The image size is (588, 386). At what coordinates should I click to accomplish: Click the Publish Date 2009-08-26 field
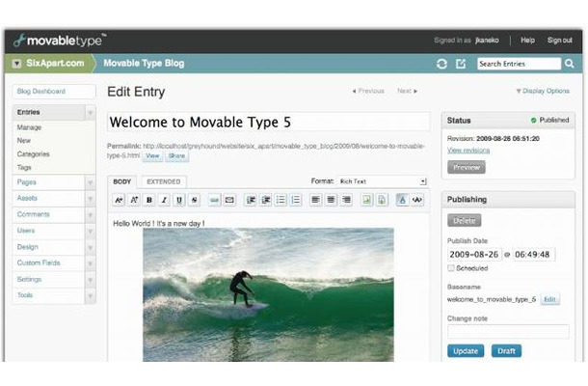(x=474, y=255)
